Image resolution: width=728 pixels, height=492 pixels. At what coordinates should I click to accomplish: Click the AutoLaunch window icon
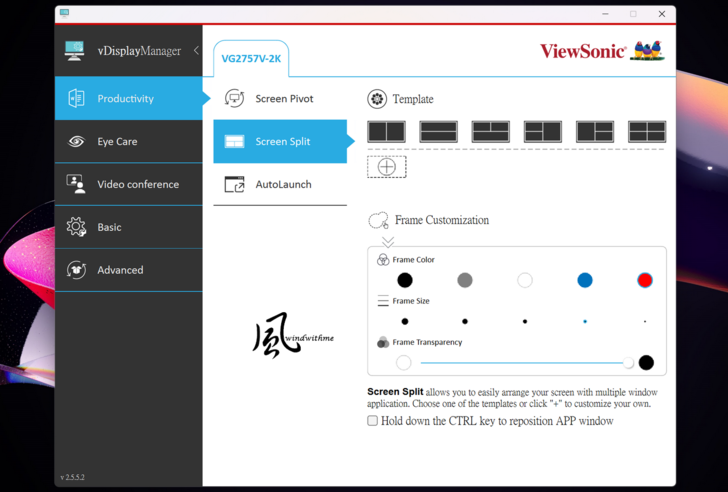[x=234, y=184]
